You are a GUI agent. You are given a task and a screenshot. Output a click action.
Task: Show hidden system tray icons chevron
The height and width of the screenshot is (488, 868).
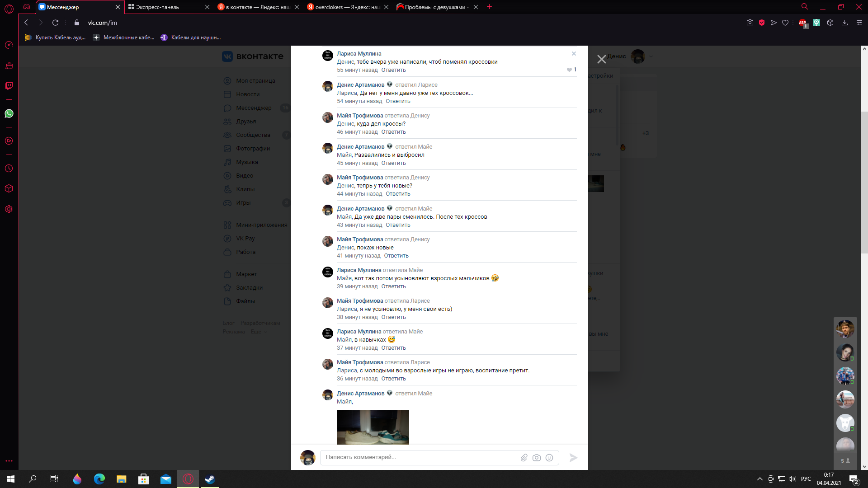(759, 479)
